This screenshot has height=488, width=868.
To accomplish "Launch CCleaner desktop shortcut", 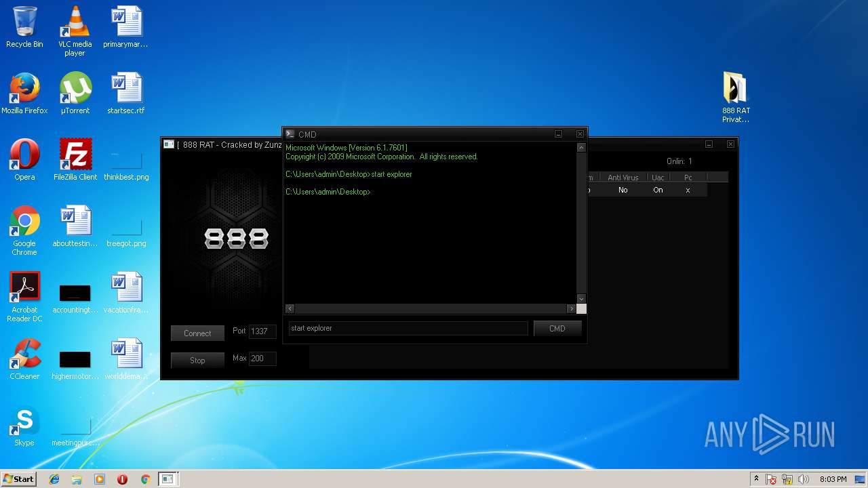I will pyautogui.click(x=24, y=359).
